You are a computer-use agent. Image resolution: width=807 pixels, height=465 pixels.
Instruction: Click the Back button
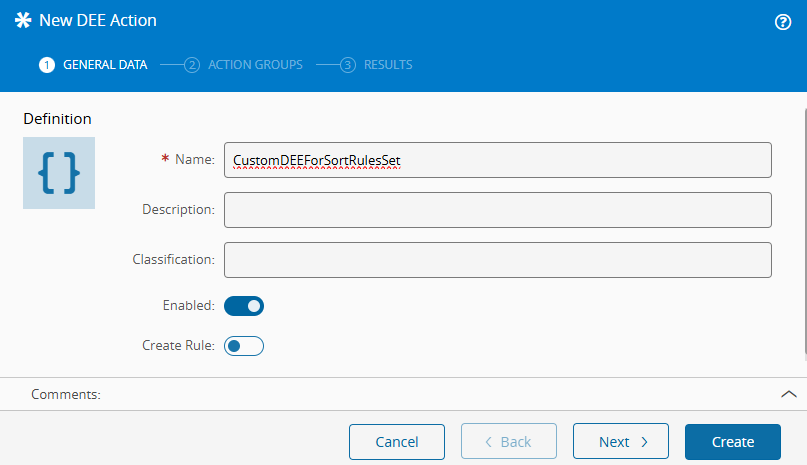click(x=508, y=442)
